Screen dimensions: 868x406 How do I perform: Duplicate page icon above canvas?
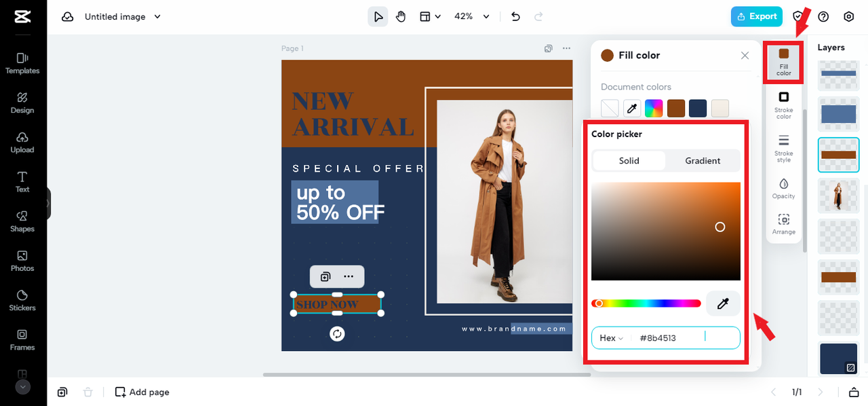pyautogui.click(x=549, y=48)
